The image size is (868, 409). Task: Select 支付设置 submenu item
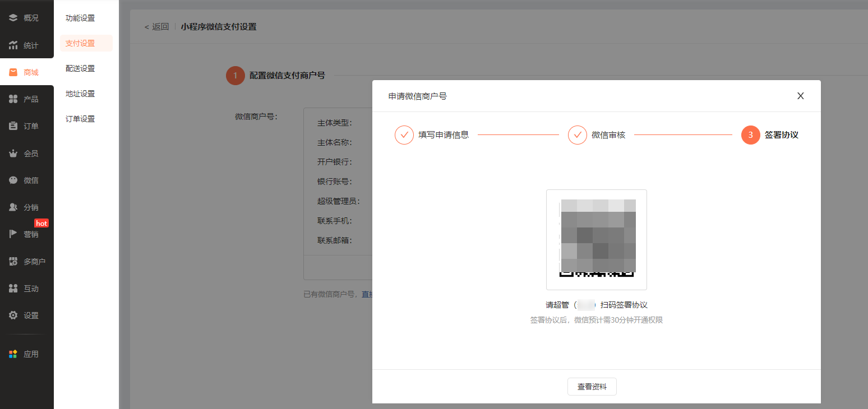pyautogui.click(x=80, y=43)
